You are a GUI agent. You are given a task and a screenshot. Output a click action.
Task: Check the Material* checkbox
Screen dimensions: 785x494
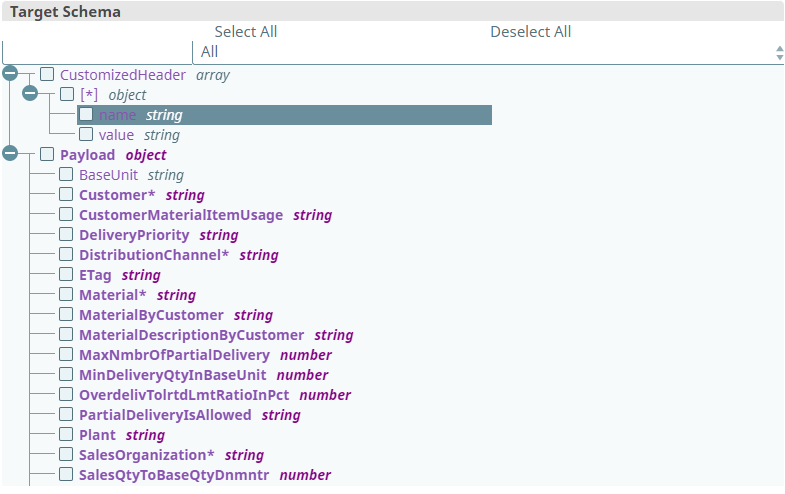pyautogui.click(x=66, y=294)
